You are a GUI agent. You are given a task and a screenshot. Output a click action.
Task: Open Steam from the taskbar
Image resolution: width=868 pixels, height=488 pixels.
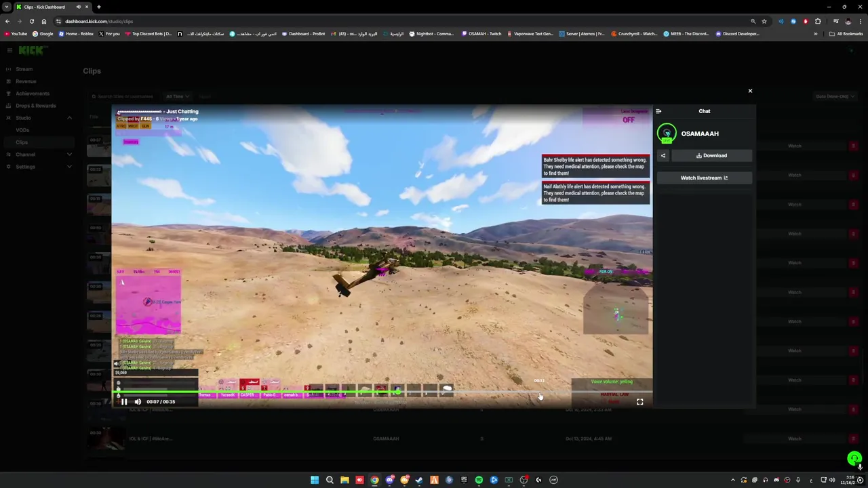[x=419, y=480]
